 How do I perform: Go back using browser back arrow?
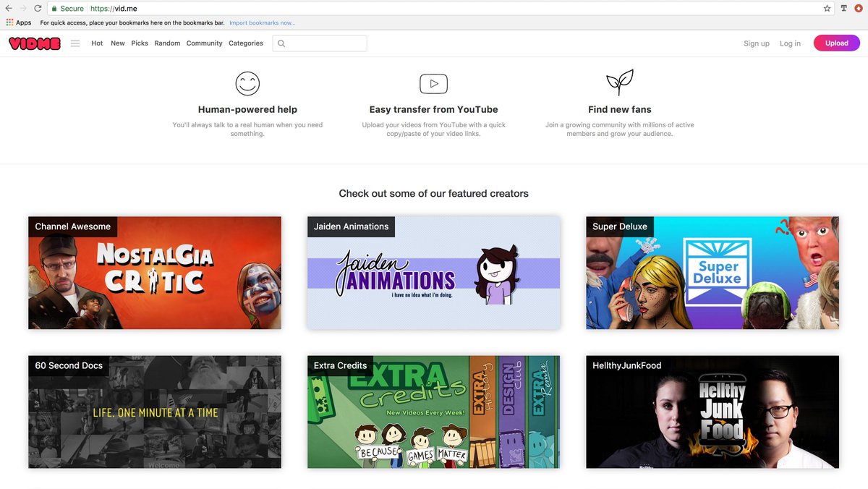[x=9, y=9]
